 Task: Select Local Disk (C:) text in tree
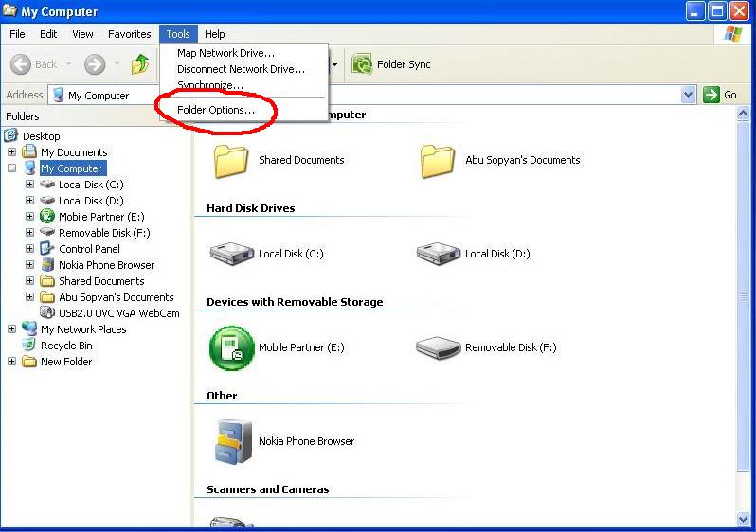(x=91, y=185)
